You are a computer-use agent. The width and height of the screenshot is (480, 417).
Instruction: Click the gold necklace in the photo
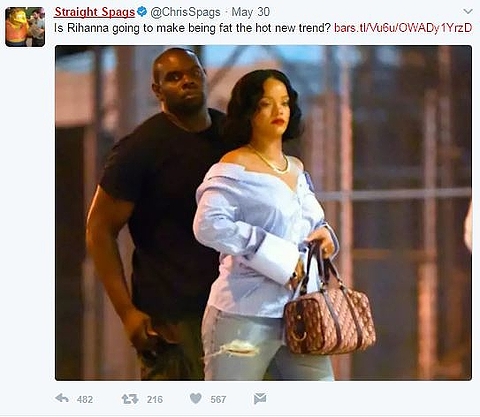[271, 161]
